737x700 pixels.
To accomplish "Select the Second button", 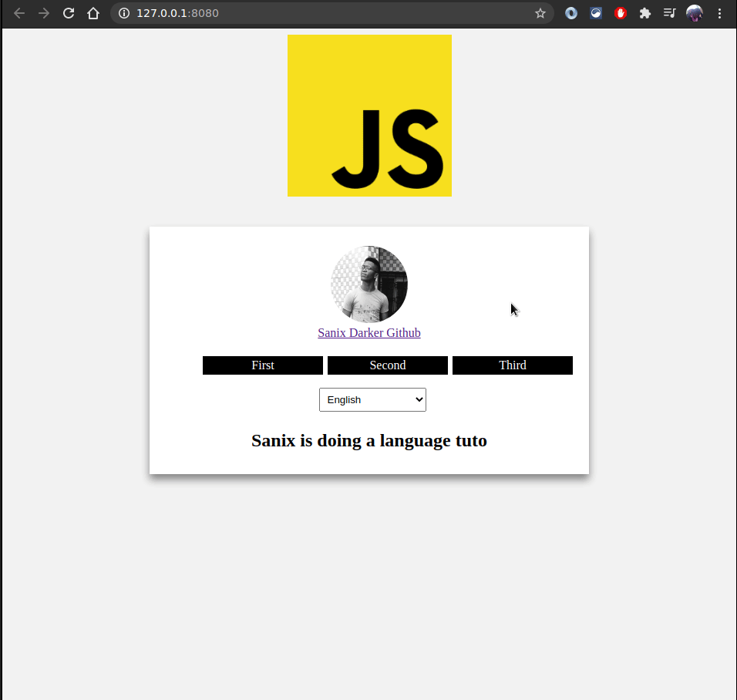I will [388, 365].
